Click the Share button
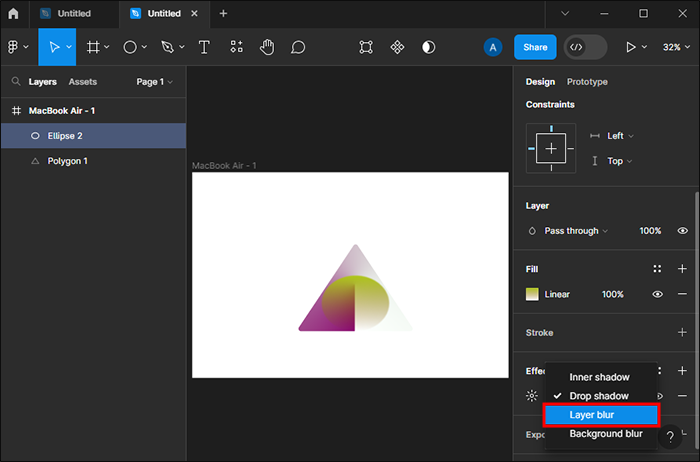This screenshot has width=700, height=462. [x=535, y=47]
